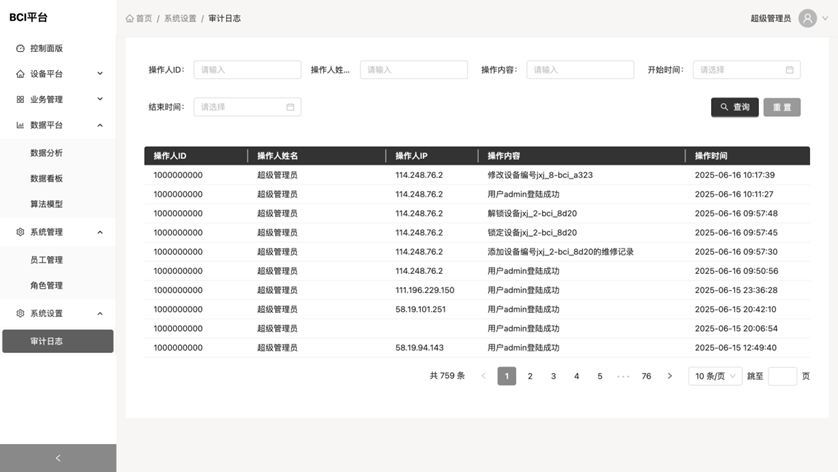Open the 超级管理员 user dropdown
838x472 pixels.
tap(770, 18)
